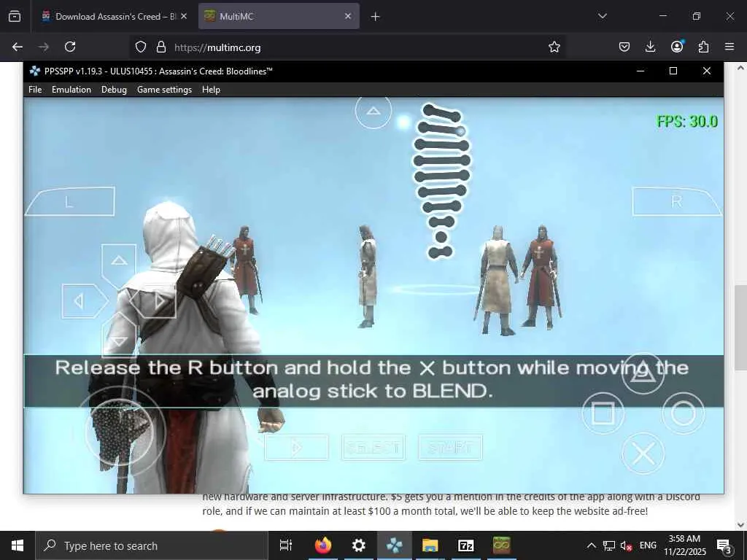Tap the on-screen SELECT button
The width and height of the screenshot is (747, 560).
tap(373, 448)
